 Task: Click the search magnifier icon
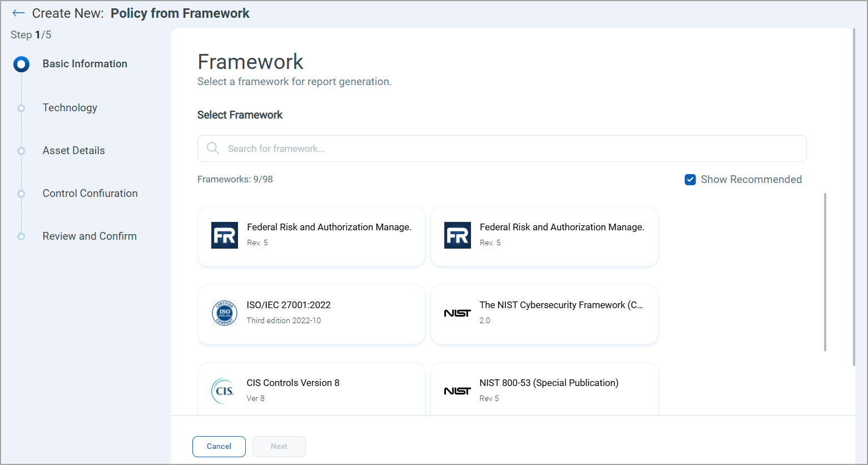coord(212,149)
